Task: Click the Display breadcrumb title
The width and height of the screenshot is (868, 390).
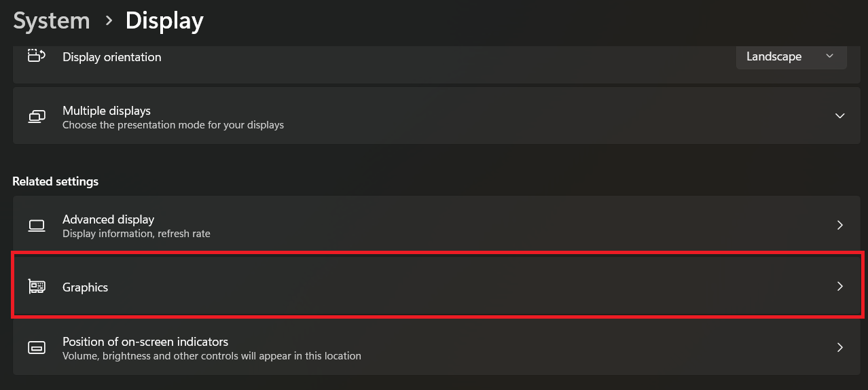Action: click(164, 21)
